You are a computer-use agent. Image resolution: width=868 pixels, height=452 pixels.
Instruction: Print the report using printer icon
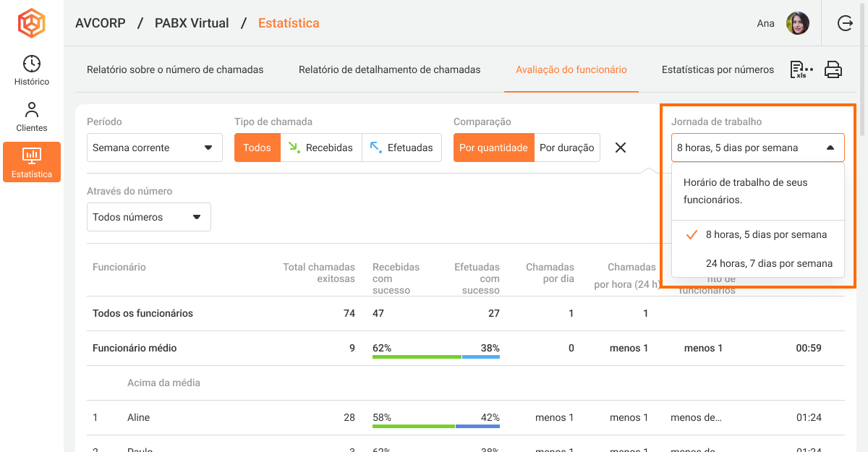833,70
